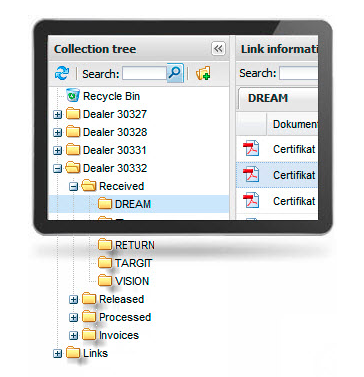This screenshot has height=377, width=364.
Task: Select the Dealer 30331 label
Action: point(115,150)
